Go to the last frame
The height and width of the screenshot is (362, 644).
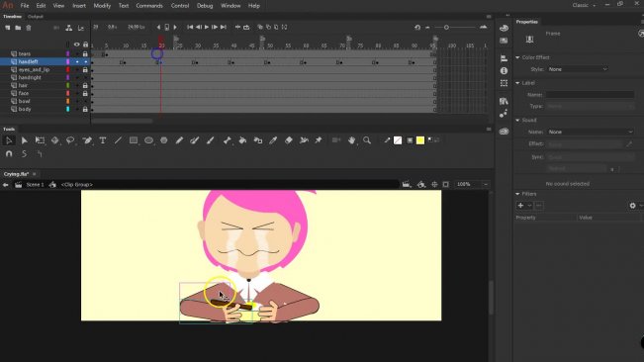tap(224, 27)
